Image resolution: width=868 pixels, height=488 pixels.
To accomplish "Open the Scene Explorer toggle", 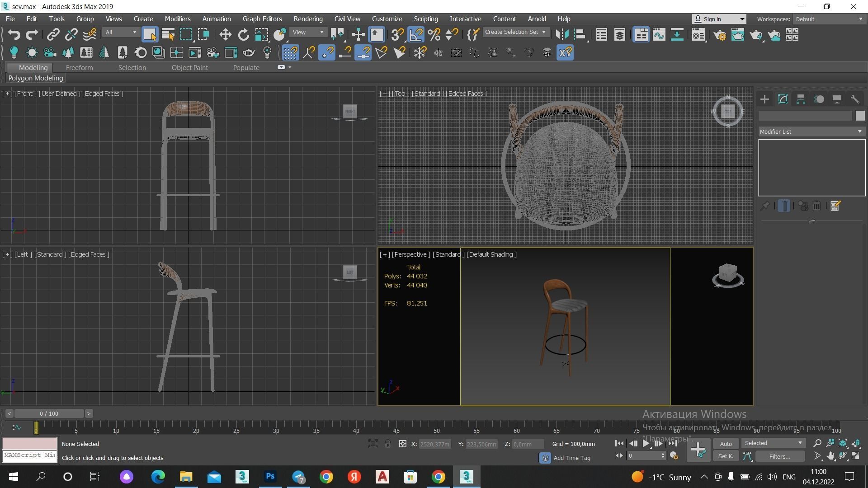I will [x=602, y=35].
